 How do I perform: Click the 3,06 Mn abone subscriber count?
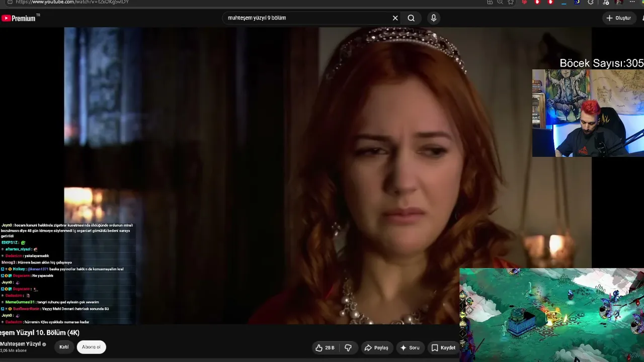[x=13, y=350]
